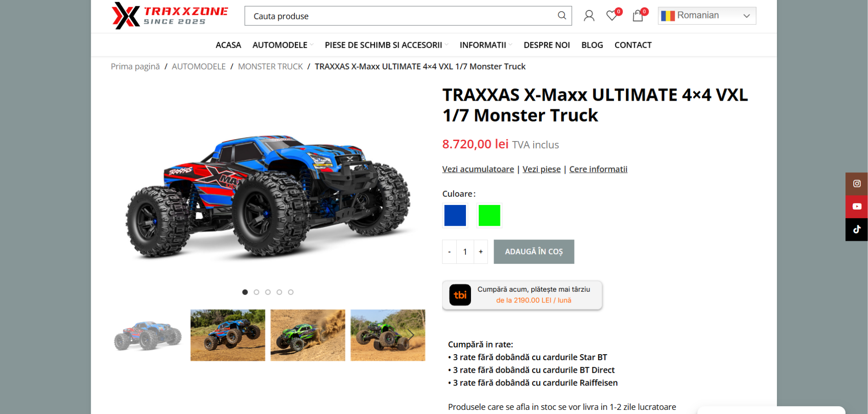Open the YouTube sidebar icon

tap(857, 207)
